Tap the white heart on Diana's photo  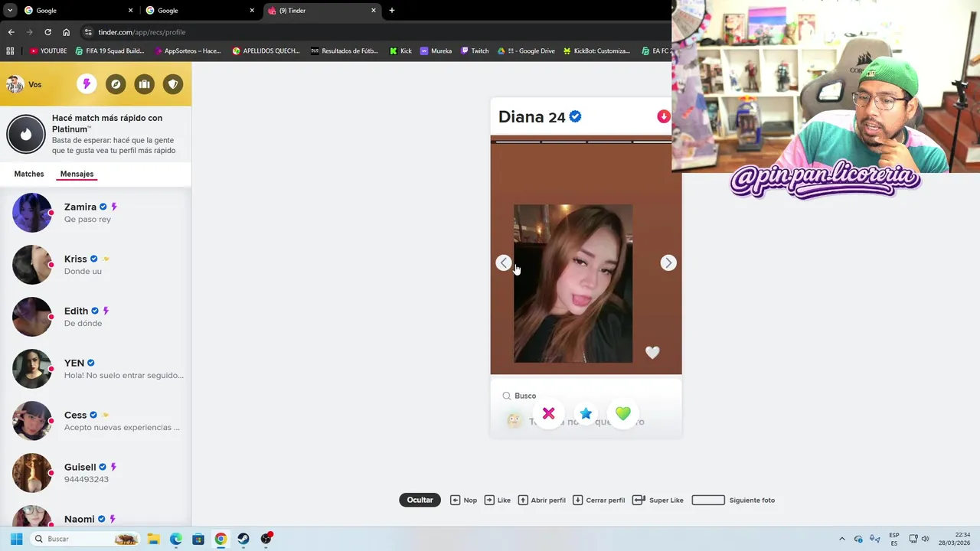click(652, 352)
